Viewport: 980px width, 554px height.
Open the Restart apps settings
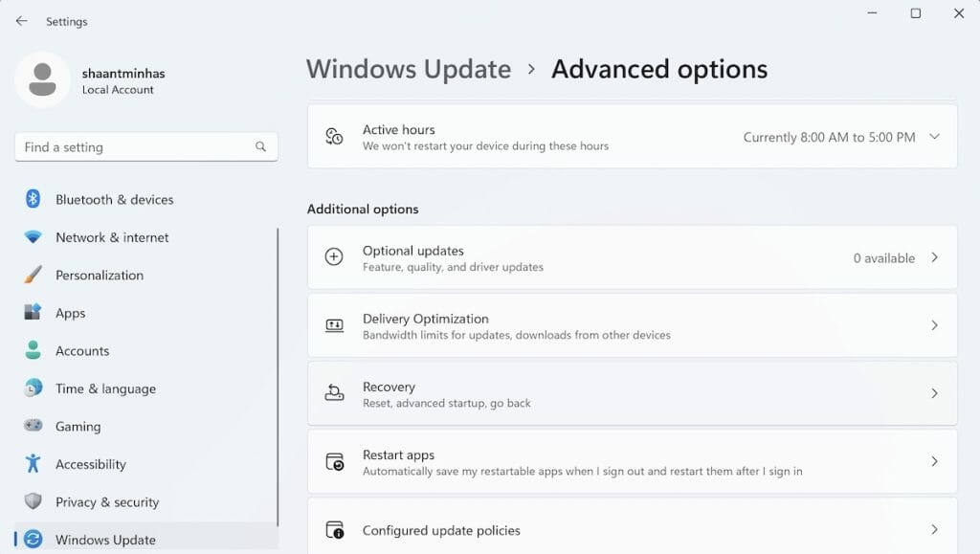click(x=632, y=461)
